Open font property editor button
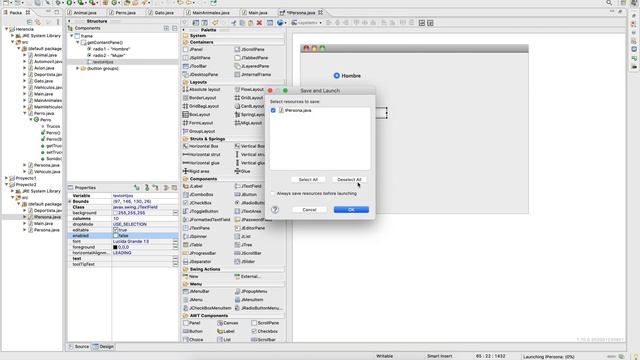 pyautogui.click(x=175, y=241)
